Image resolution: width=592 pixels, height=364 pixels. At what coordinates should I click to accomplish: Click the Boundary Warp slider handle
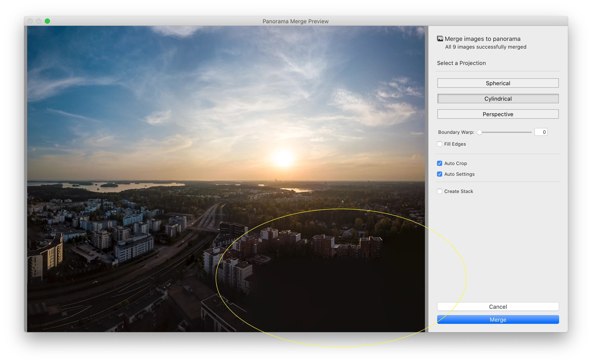tap(479, 132)
